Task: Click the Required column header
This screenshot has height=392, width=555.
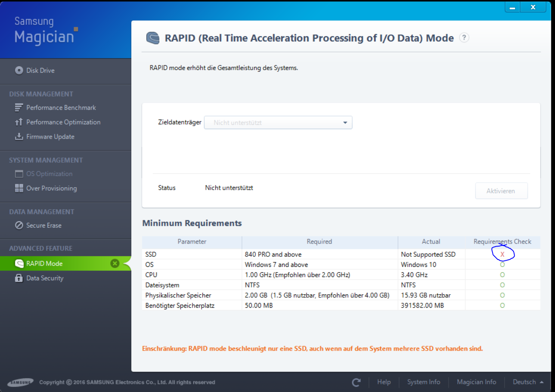Action: [x=319, y=242]
